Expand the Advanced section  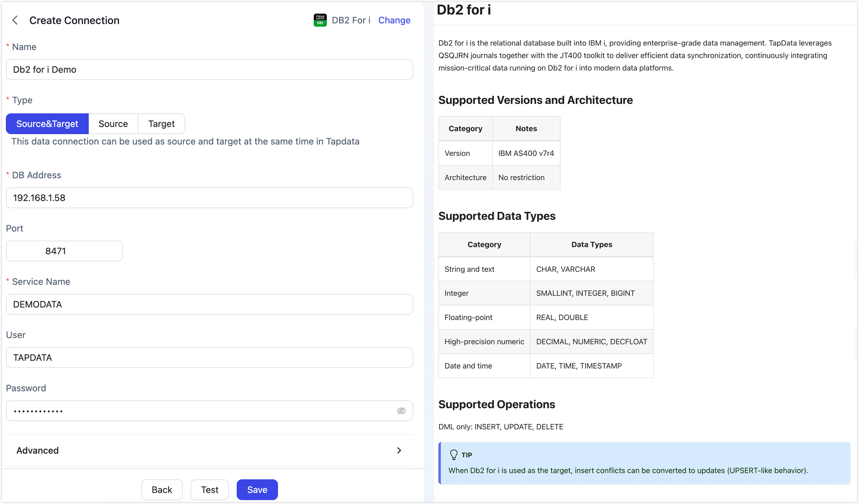(x=37, y=450)
